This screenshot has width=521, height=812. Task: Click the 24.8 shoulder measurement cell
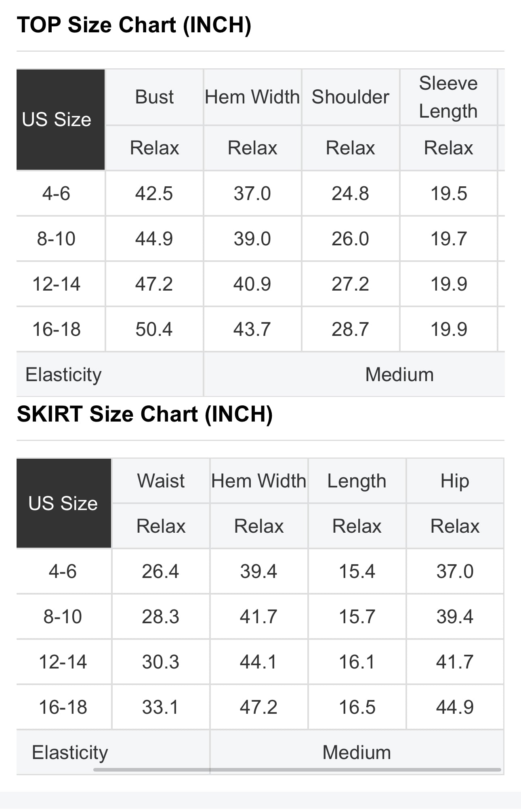(350, 194)
